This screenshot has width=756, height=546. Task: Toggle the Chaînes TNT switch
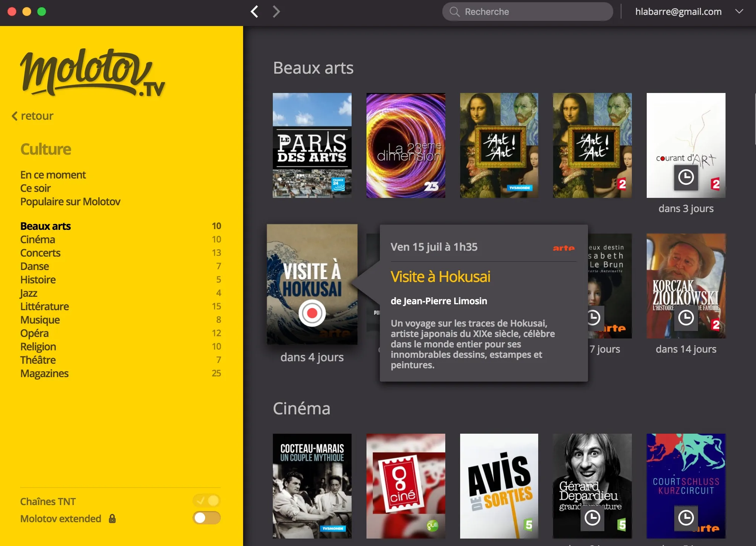click(207, 501)
